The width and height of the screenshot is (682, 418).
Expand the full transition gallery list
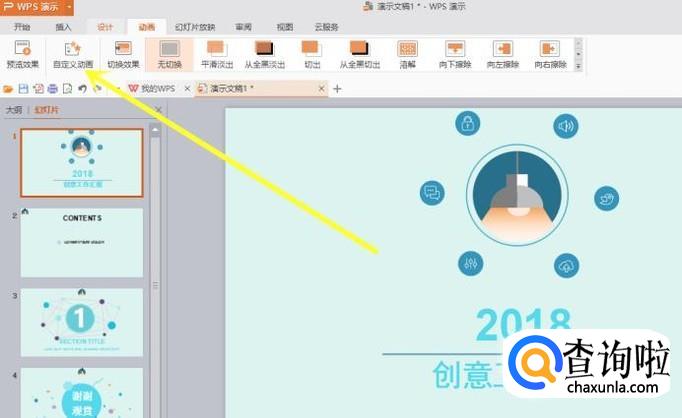pos(578,67)
